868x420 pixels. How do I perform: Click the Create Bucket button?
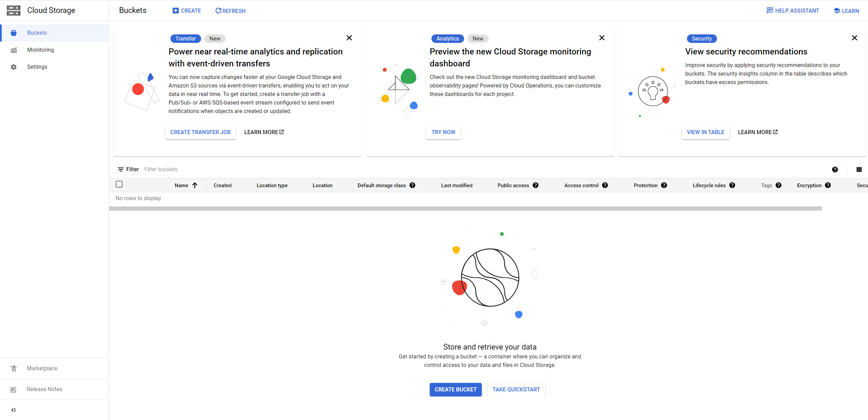pos(455,389)
